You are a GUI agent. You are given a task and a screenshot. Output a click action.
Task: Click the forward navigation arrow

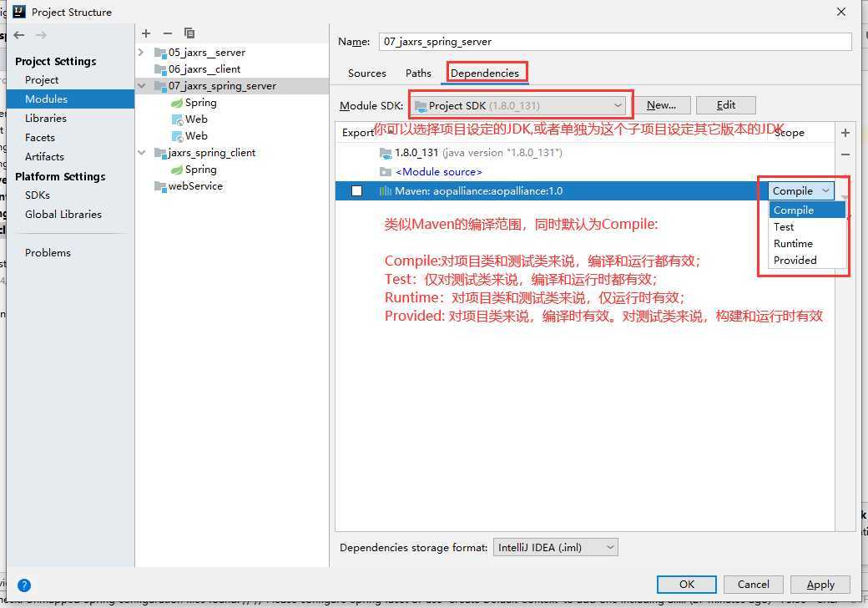(41, 35)
